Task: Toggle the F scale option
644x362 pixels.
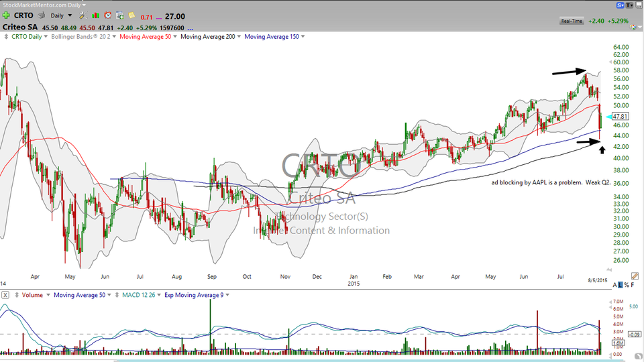Action: point(633,285)
